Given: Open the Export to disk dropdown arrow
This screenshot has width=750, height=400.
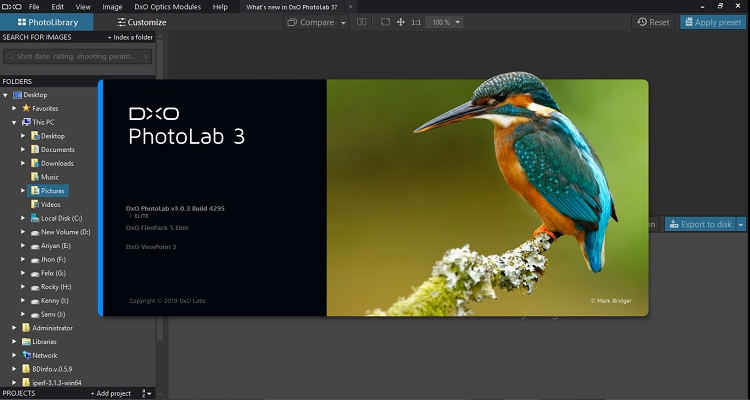Looking at the screenshot, I should click(x=741, y=224).
